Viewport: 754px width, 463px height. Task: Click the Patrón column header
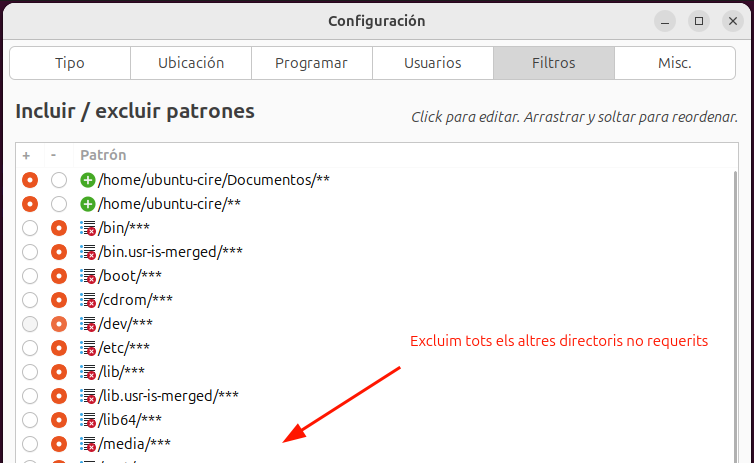103,156
